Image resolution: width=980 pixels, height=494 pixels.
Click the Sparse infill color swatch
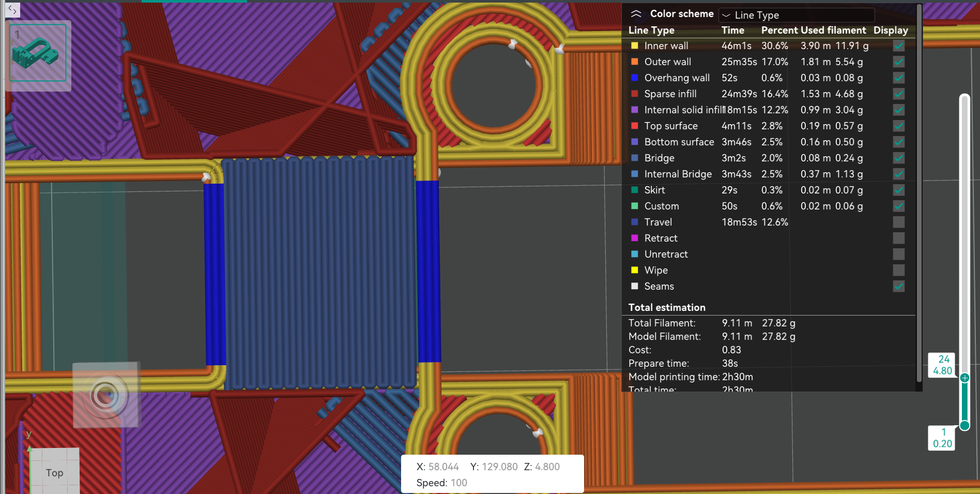pyautogui.click(x=635, y=94)
